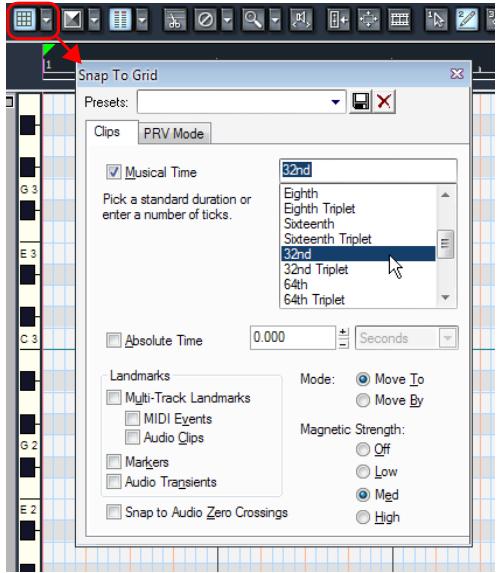Click the G 3 piano key

29,189
